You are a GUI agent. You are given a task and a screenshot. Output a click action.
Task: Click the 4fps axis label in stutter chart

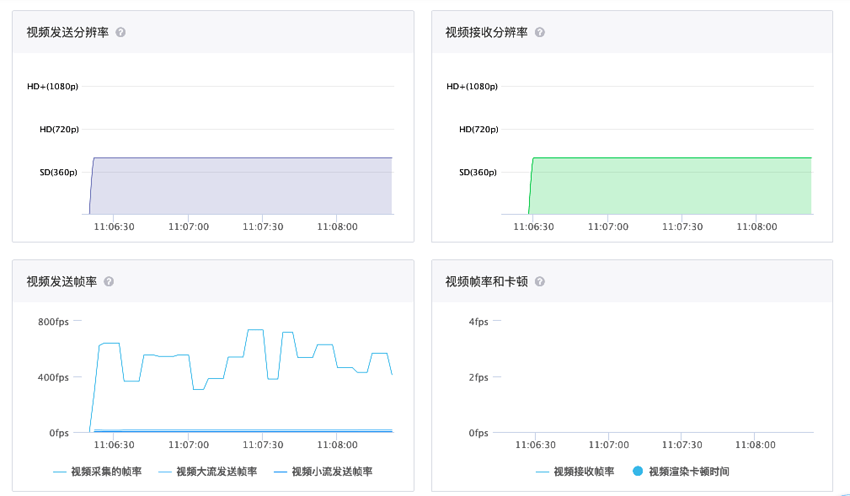click(x=479, y=322)
